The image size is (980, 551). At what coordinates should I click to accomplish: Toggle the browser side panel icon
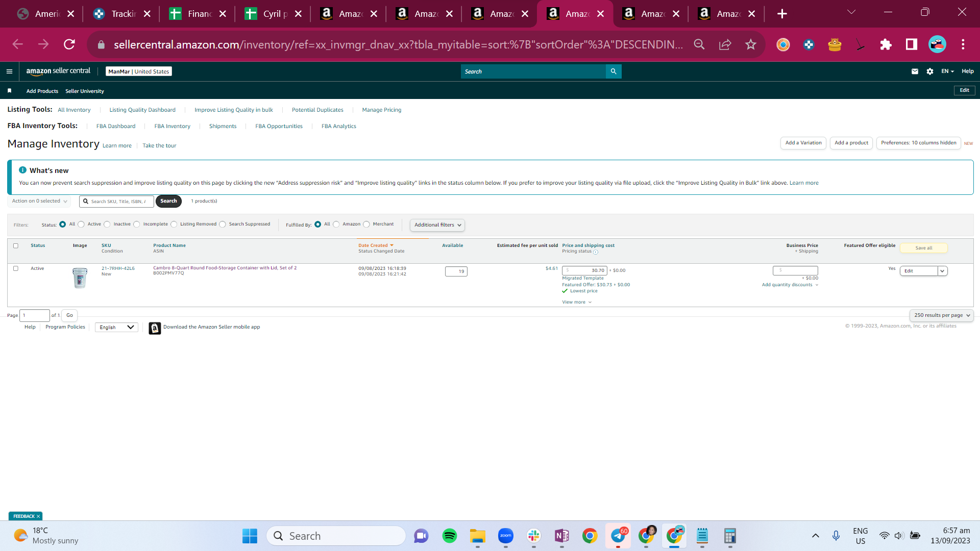coord(911,44)
